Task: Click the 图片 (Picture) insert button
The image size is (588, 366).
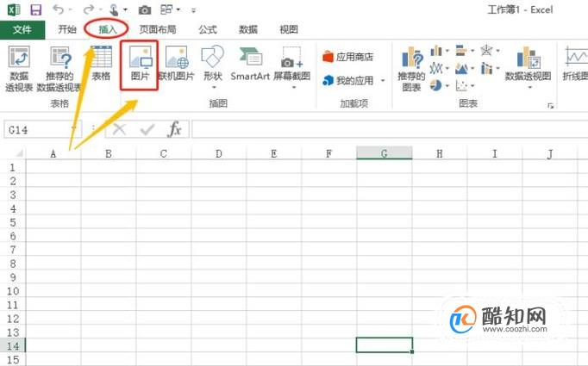Action: (x=140, y=64)
